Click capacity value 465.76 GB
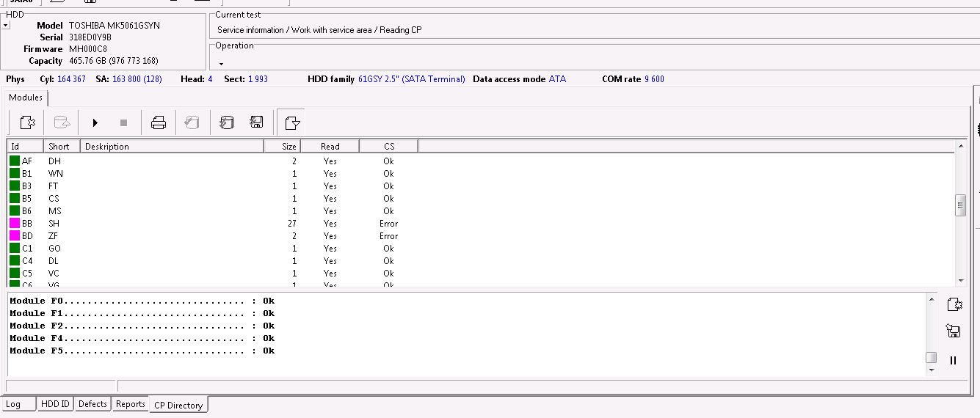 coord(114,61)
